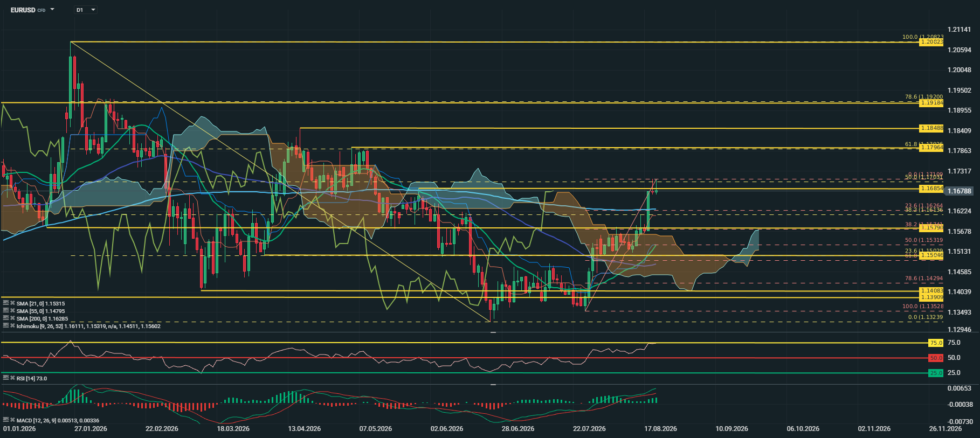Image resolution: width=980 pixels, height=438 pixels.
Task: Click the 26.11.2026 date on time axis
Action: coord(945,429)
